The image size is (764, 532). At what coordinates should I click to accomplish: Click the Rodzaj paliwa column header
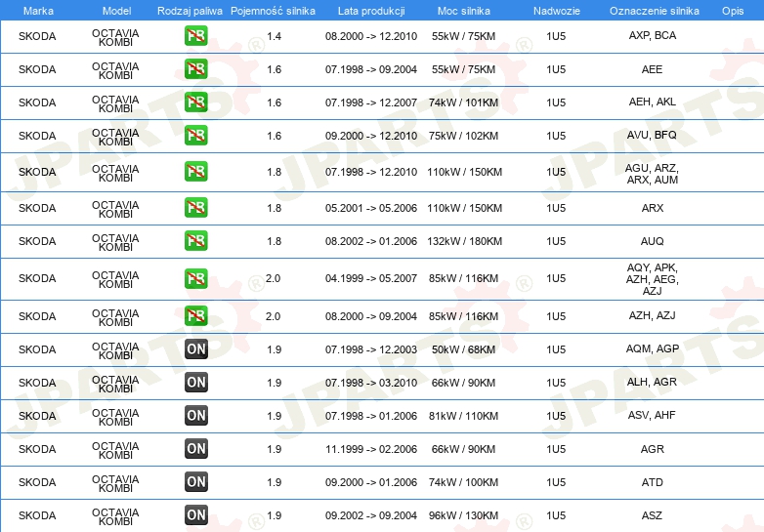(x=190, y=11)
